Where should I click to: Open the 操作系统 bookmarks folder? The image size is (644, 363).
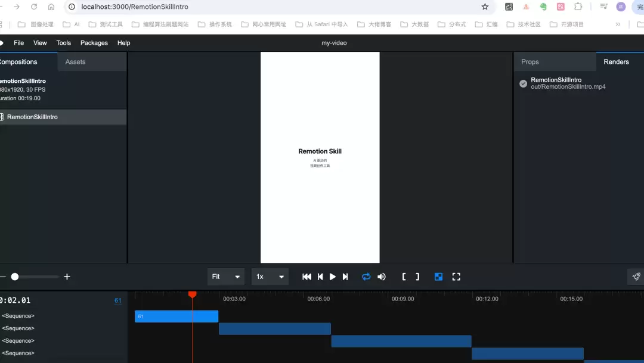pyautogui.click(x=215, y=24)
